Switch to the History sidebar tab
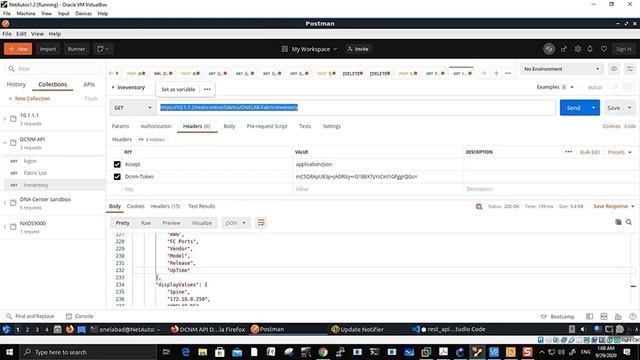Image resolution: width=640 pixels, height=360 pixels. 16,84
